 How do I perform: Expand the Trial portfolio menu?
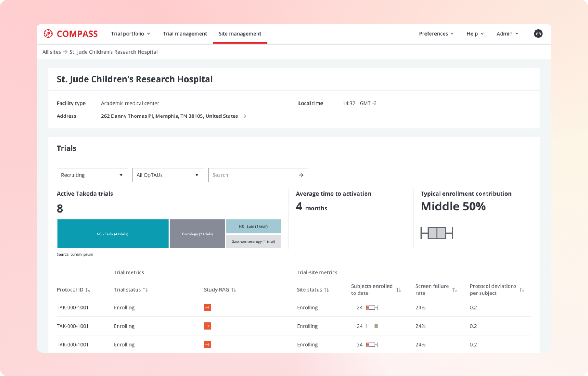pos(130,33)
